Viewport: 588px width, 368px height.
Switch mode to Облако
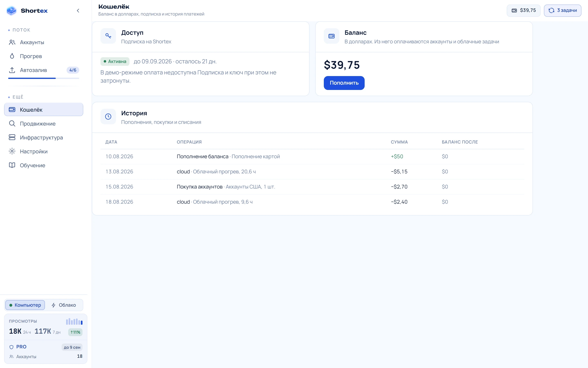64,305
